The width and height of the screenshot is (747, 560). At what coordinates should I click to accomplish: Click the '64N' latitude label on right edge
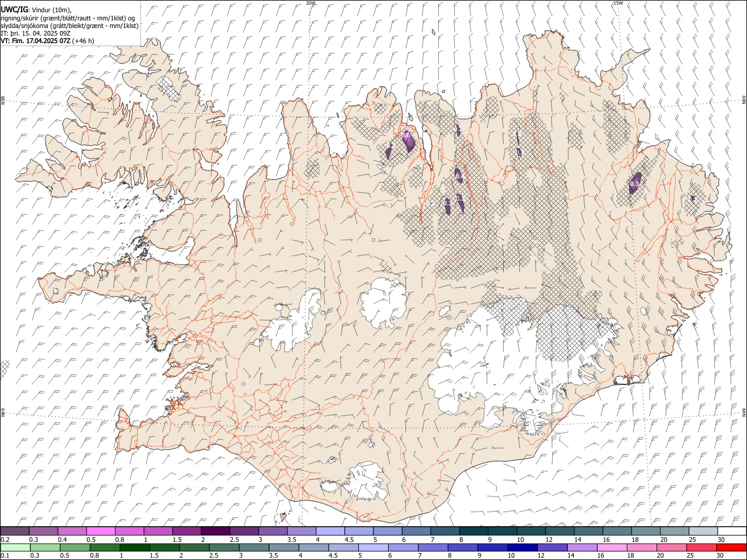tap(743, 412)
